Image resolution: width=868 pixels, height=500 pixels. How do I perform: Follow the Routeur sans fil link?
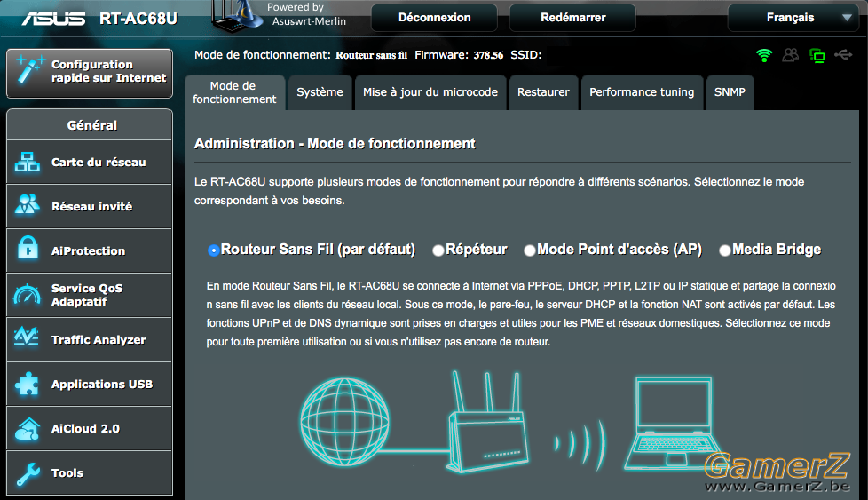point(372,55)
